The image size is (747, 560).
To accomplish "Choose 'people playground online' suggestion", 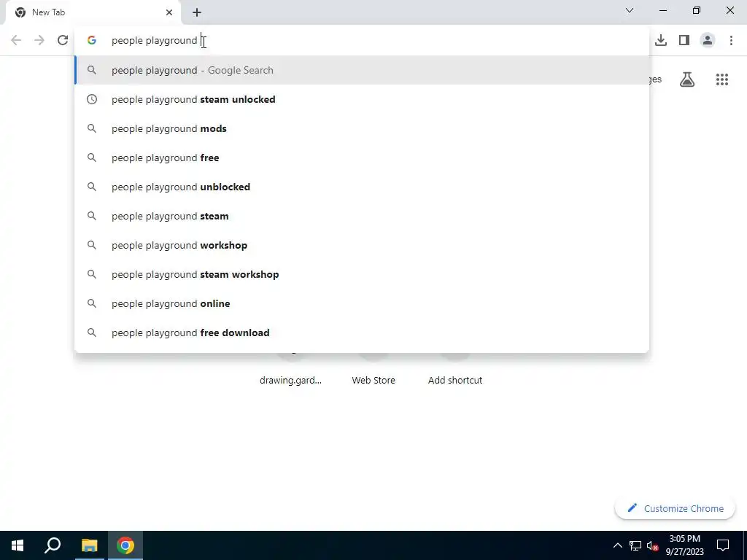I will (362, 303).
